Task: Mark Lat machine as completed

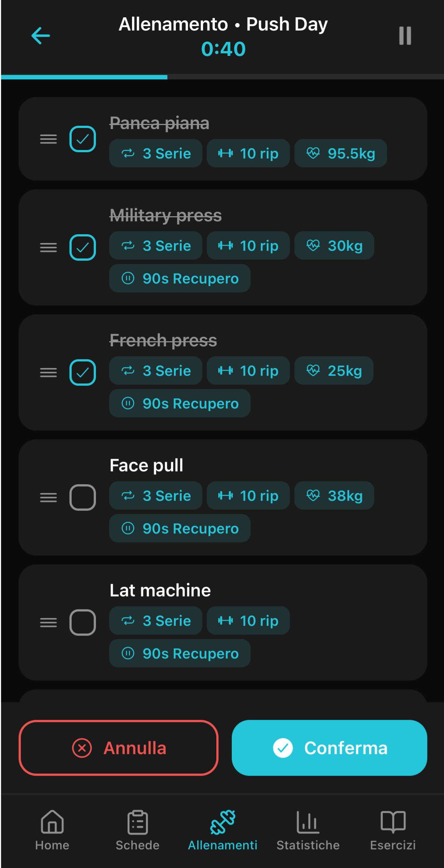Action: click(83, 622)
